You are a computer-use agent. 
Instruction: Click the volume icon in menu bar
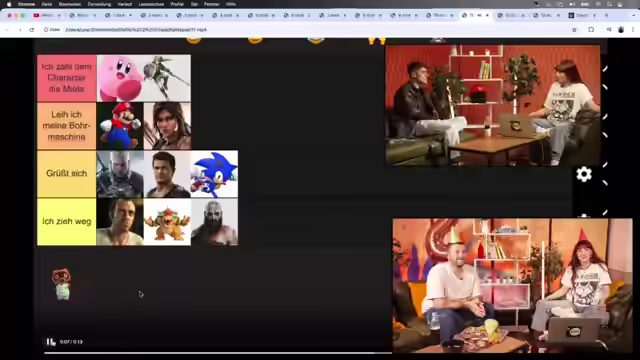(572, 4)
